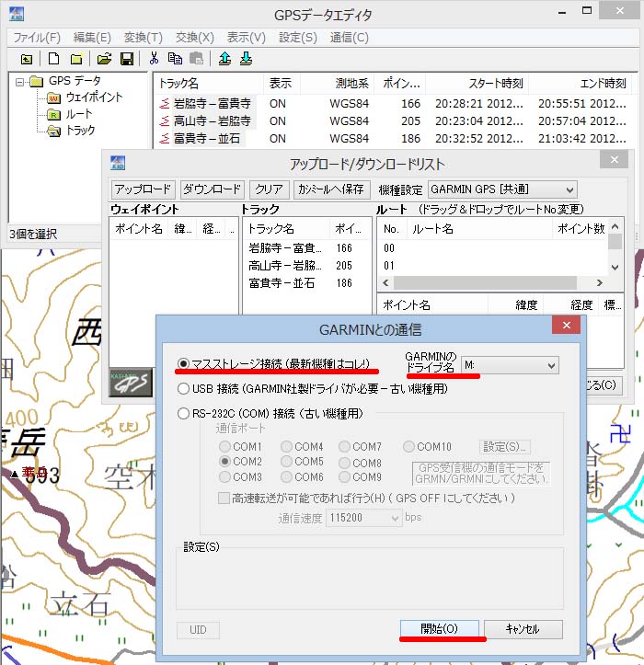Click the キャンセル button
Viewport: 644px width, 665px height.
523,629
